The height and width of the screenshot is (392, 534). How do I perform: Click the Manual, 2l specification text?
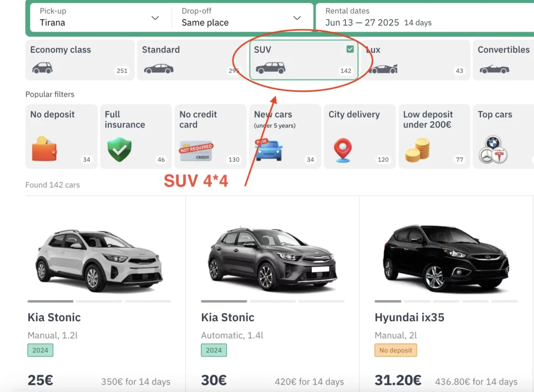coord(396,336)
